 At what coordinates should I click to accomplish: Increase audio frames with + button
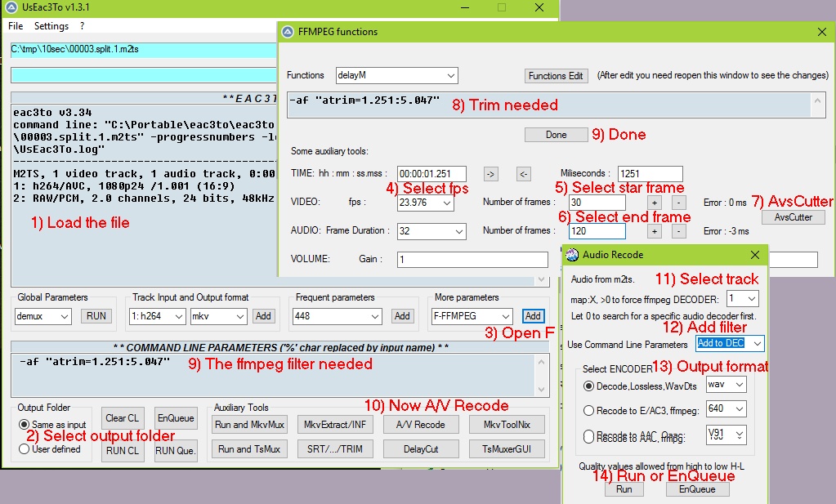(x=655, y=231)
